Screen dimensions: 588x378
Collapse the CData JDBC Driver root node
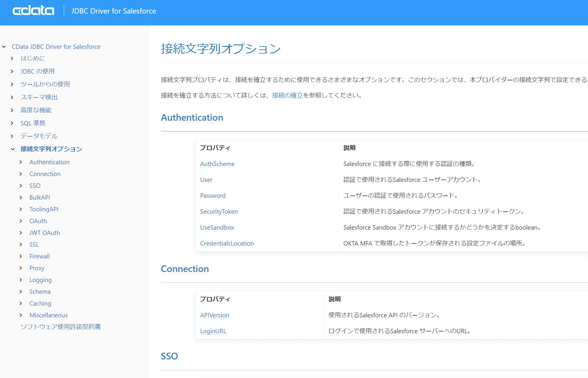(4, 47)
